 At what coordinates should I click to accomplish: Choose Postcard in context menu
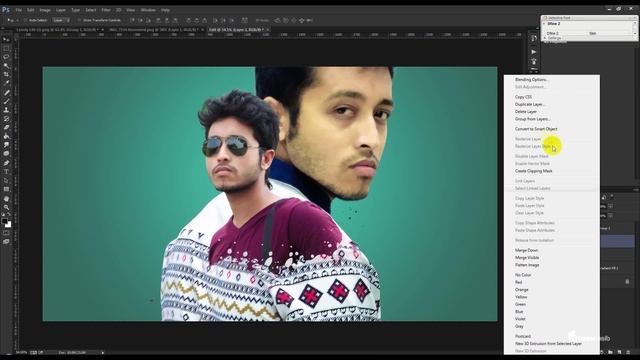522,336
